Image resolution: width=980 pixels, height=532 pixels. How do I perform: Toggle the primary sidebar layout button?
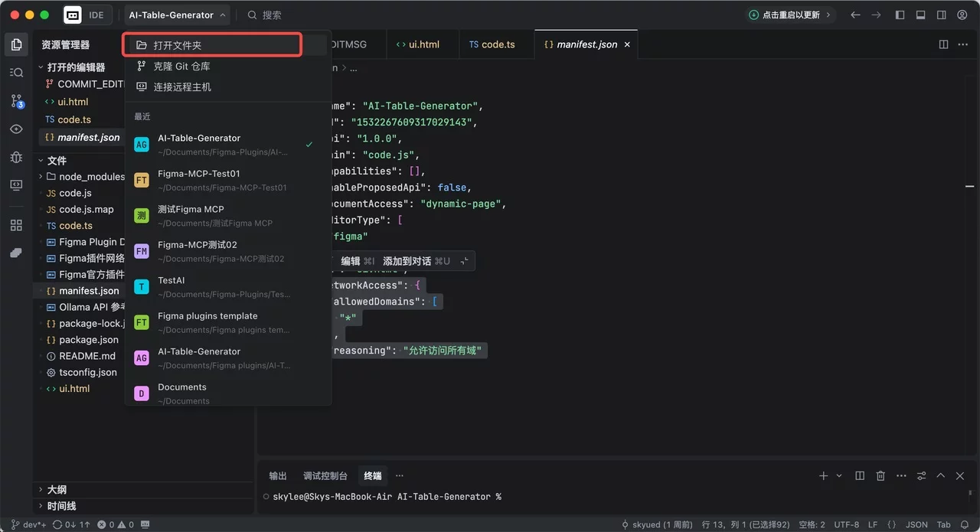900,15
